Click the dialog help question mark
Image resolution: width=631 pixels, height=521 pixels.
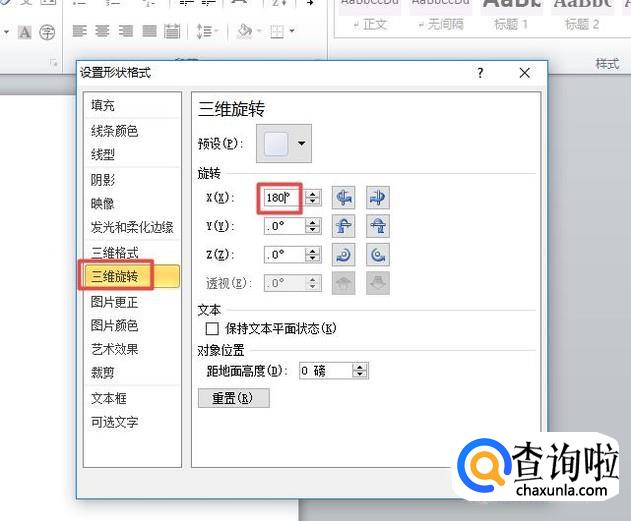480,73
